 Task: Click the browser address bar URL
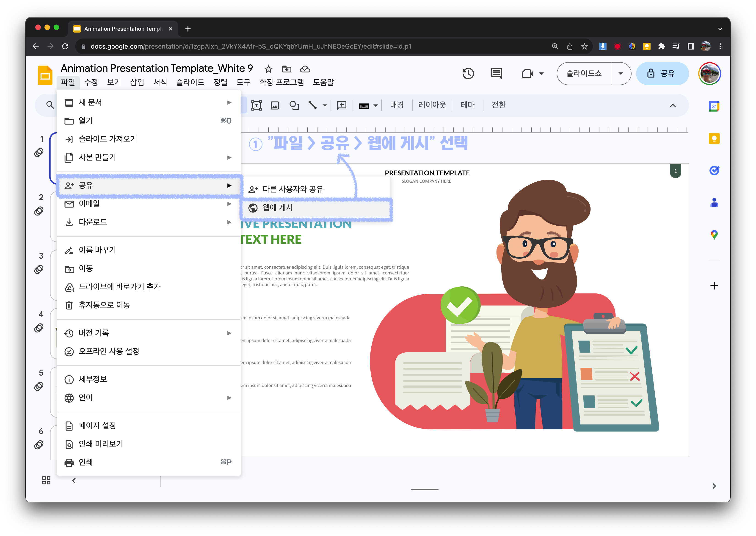coord(251,47)
